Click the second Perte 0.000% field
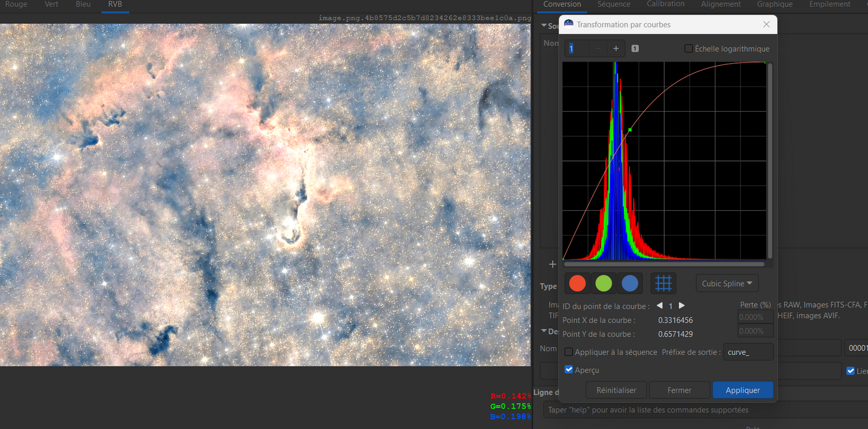The width and height of the screenshot is (868, 429). click(755, 331)
